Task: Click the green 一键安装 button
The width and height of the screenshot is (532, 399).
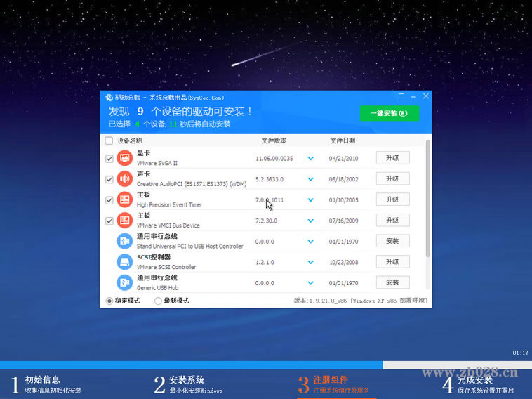Action: 389,113
